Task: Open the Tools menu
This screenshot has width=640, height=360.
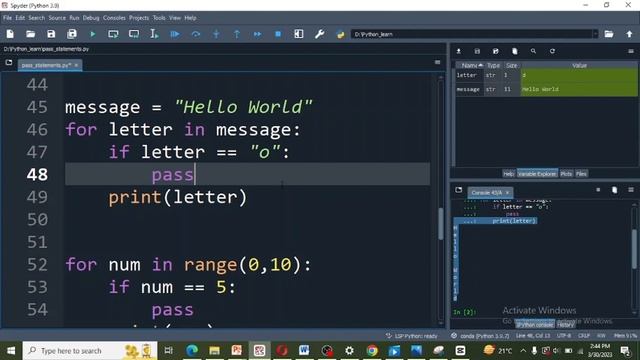Action: pyautogui.click(x=159, y=18)
